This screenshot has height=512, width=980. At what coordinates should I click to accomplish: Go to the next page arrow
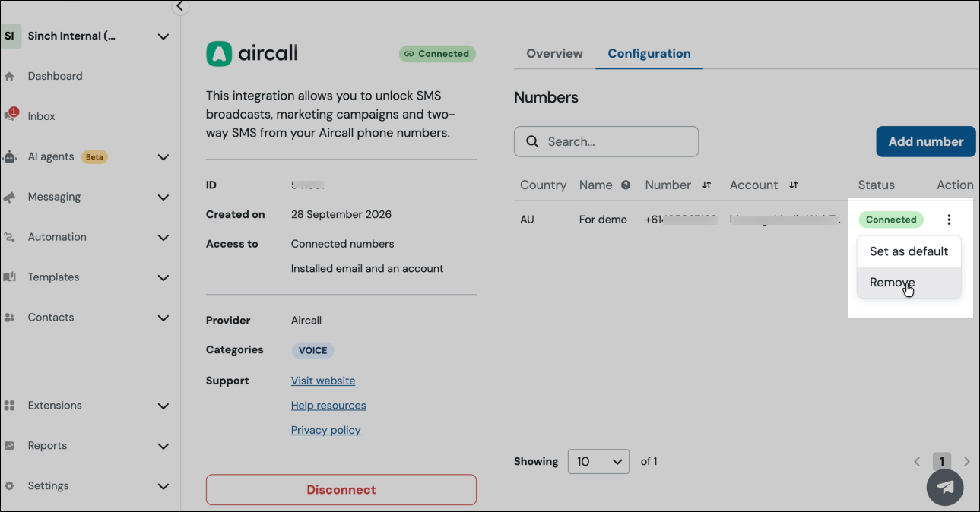click(x=967, y=461)
